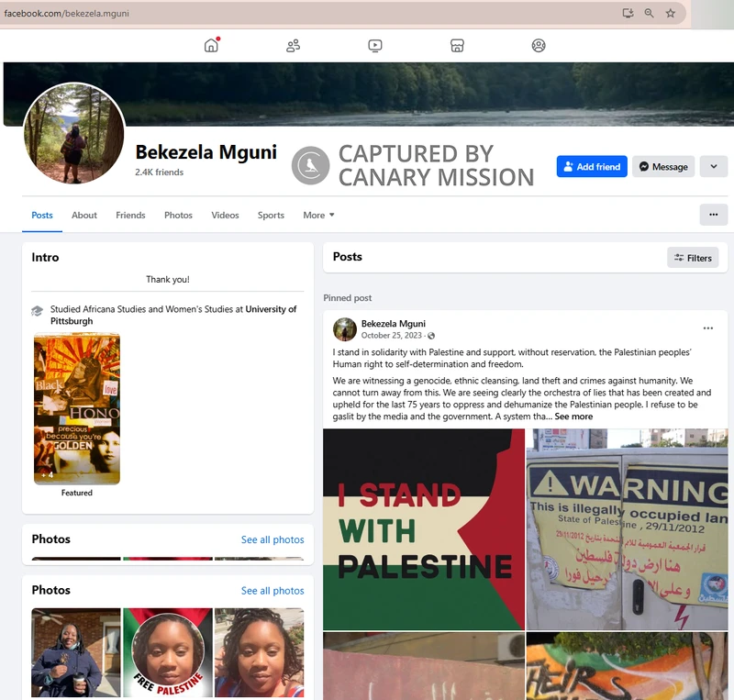Image resolution: width=734 pixels, height=700 pixels.
Task: Expand the chevron dropdown next to Message
Action: (x=714, y=167)
